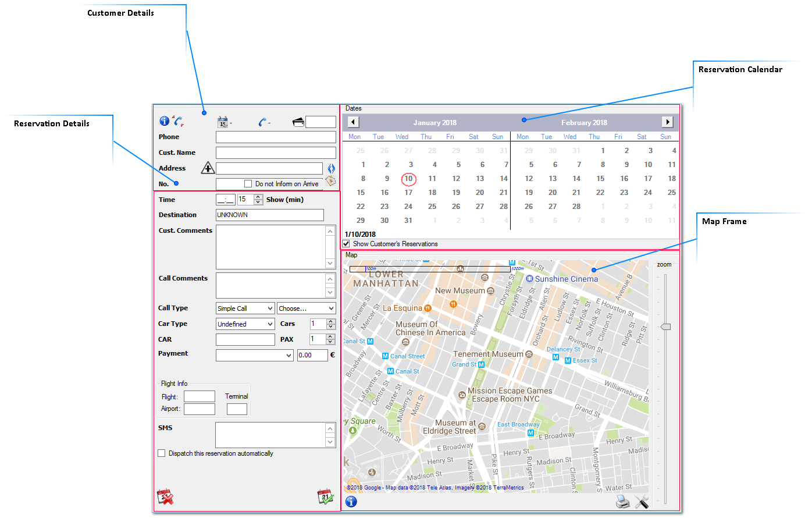
Task: Go to the next month in calendar
Action: pos(667,122)
